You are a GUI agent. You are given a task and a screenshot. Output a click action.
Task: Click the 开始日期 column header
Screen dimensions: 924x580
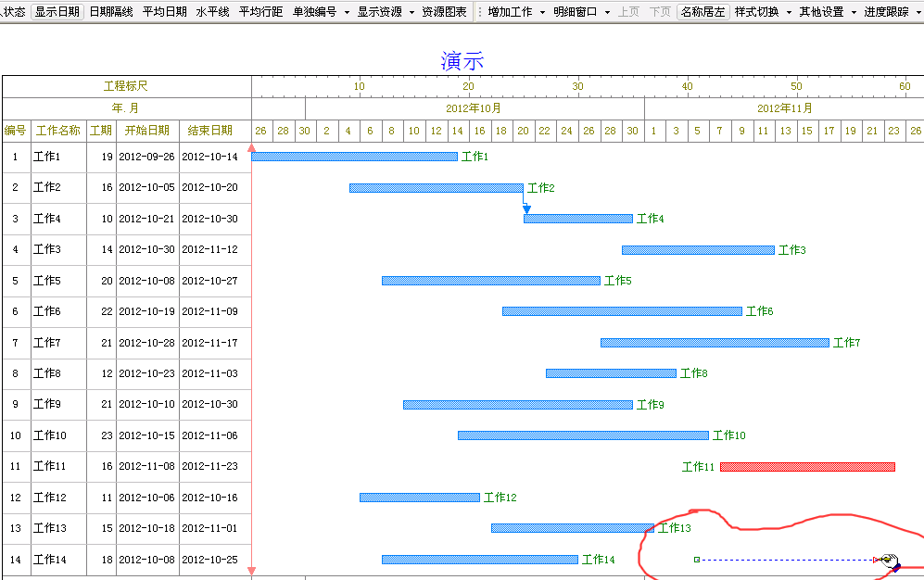[x=147, y=131]
